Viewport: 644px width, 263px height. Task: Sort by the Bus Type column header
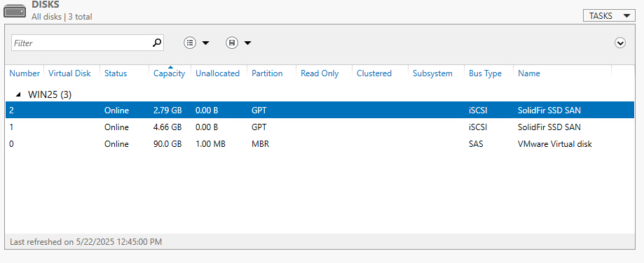tap(485, 73)
